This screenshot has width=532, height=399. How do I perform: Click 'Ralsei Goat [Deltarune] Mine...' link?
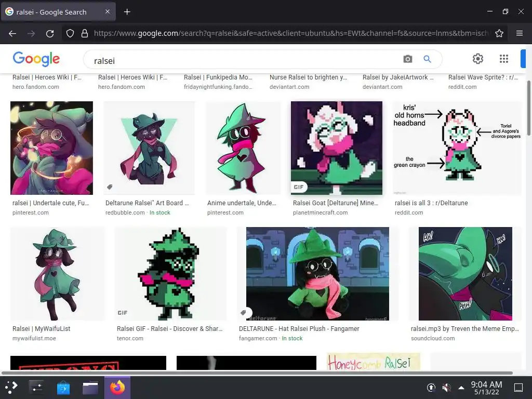coord(336,203)
